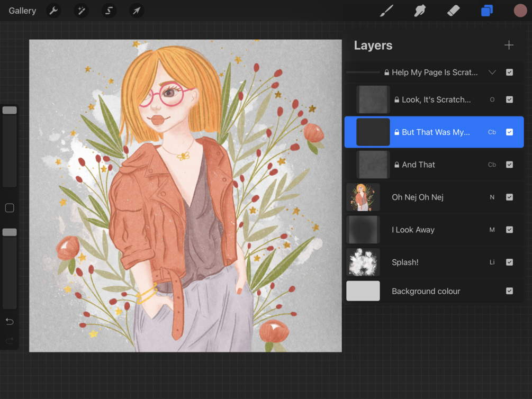Open blend mode N on Oh Nej layer
532x399 pixels.
point(492,197)
